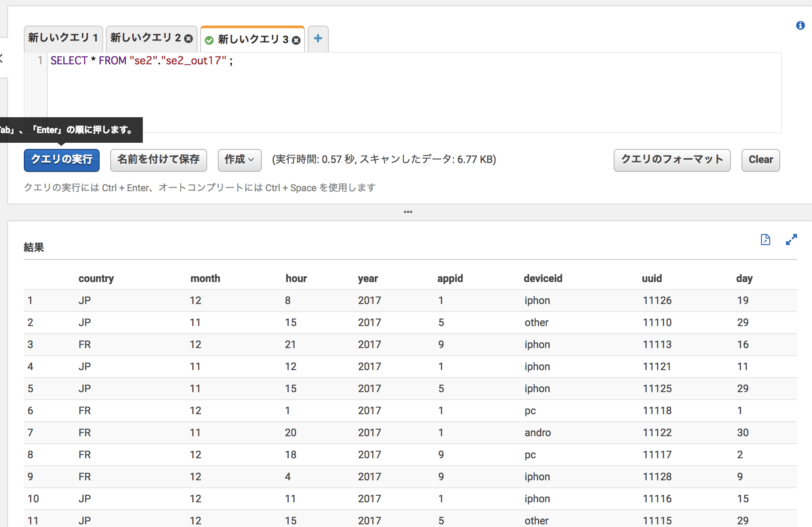The height and width of the screenshot is (527, 812).
Task: Download results file icon
Action: (x=765, y=240)
